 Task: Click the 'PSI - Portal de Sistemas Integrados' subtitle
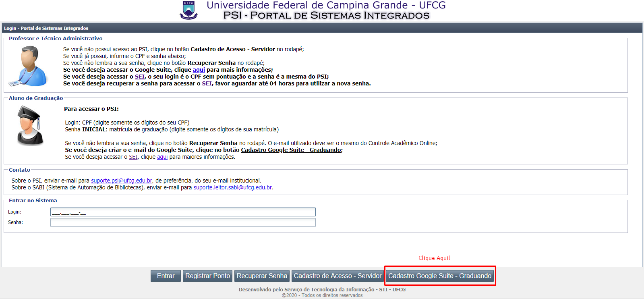tap(327, 15)
